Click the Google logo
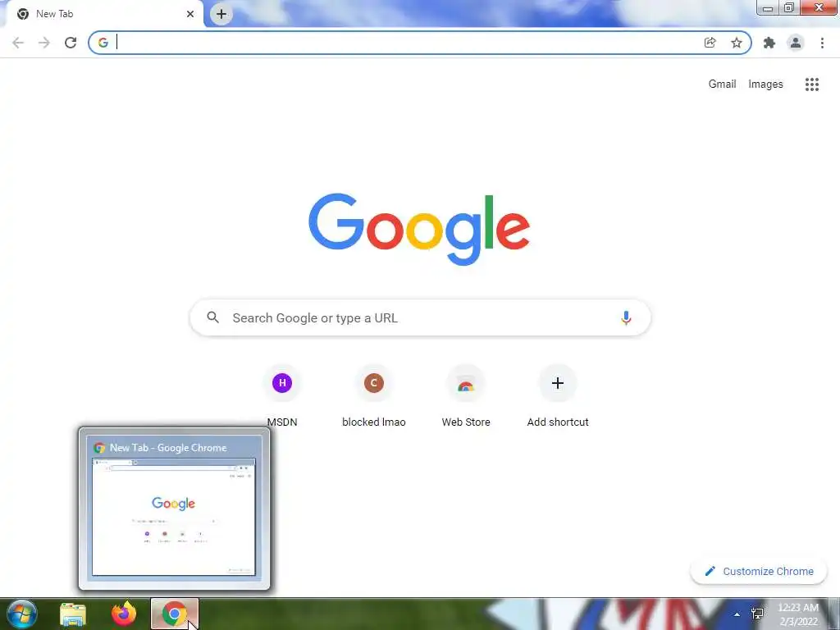 coord(419,230)
